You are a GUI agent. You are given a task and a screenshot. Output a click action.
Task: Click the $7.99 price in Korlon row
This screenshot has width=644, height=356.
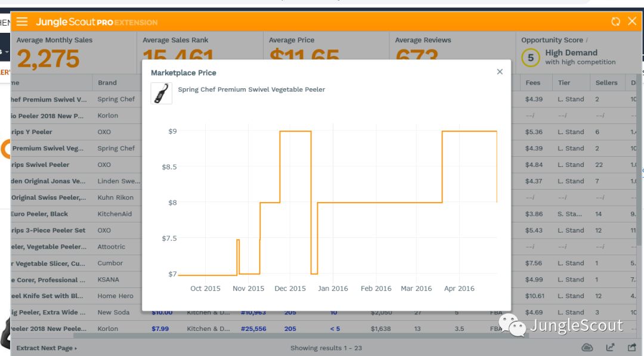(x=160, y=329)
